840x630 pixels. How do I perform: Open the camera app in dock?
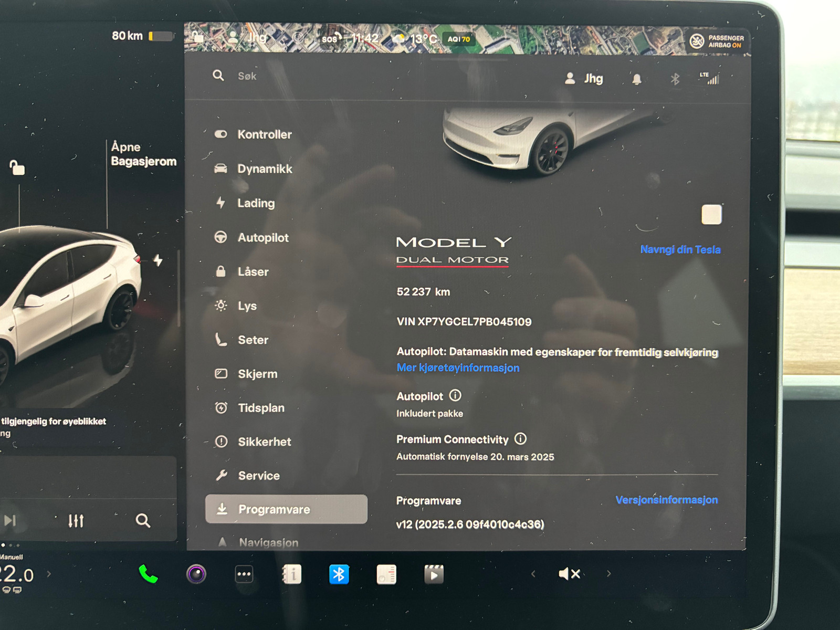(x=196, y=574)
